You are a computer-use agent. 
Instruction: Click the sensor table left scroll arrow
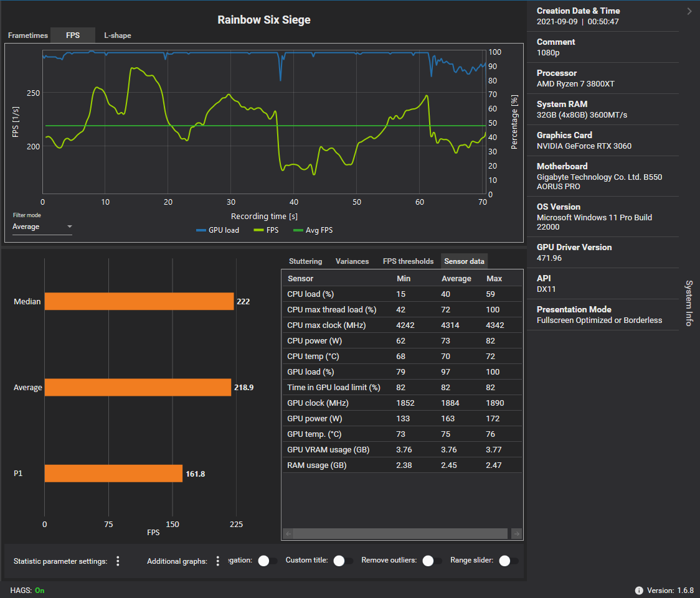[x=288, y=534]
